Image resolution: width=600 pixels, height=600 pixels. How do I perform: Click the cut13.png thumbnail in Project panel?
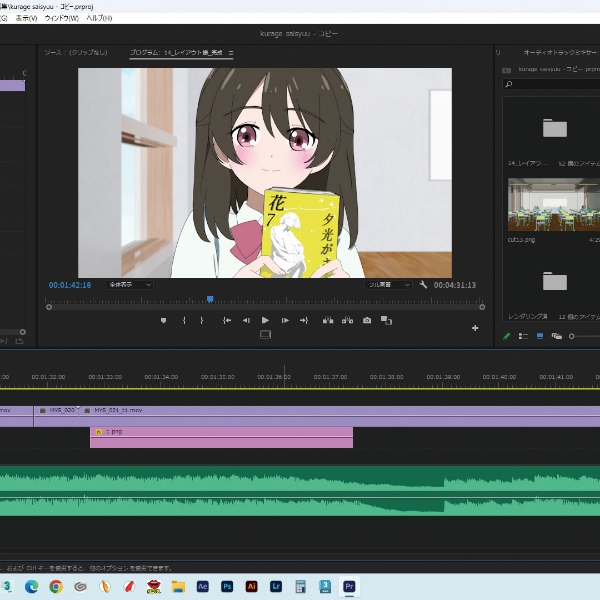pos(553,205)
